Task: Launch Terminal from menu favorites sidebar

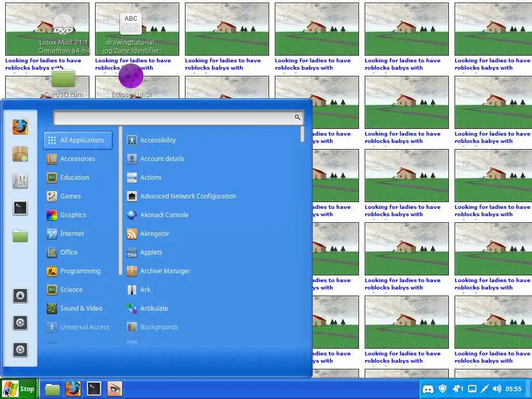Action: [20, 208]
